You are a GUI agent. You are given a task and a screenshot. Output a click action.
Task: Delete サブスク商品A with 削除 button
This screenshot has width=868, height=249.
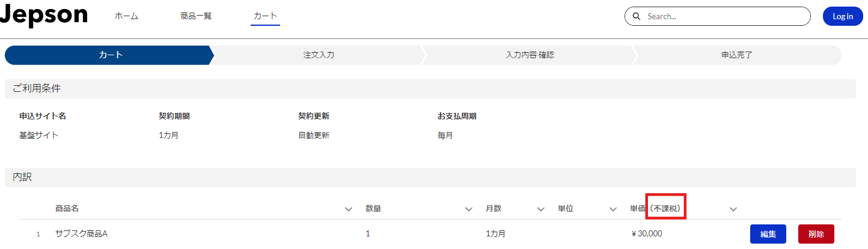(x=816, y=234)
